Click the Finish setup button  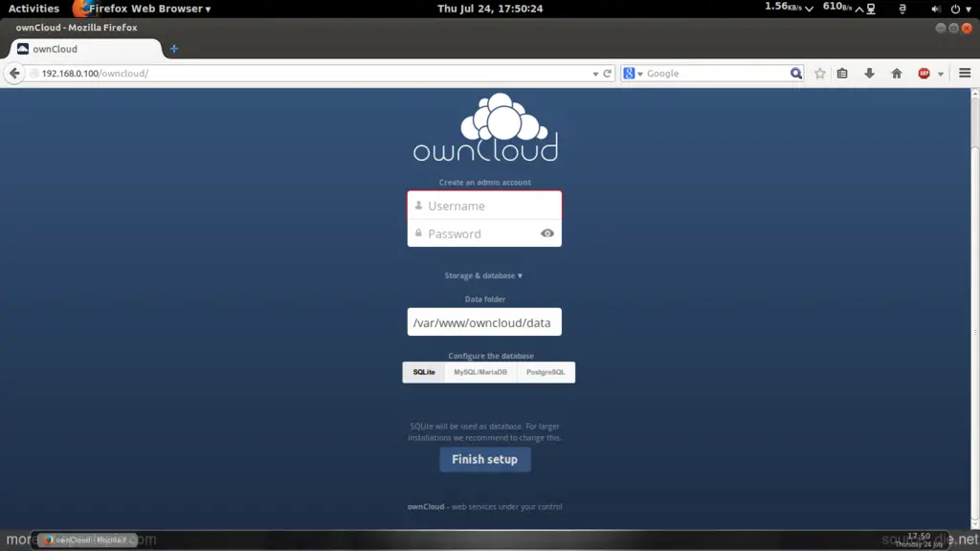[x=485, y=459]
